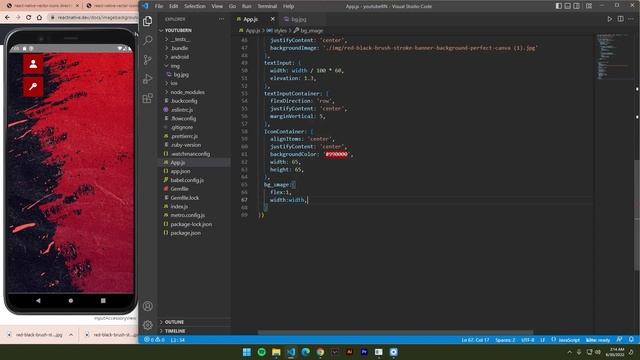Open the Search view in activity bar
640x360 pixels.
point(148,40)
